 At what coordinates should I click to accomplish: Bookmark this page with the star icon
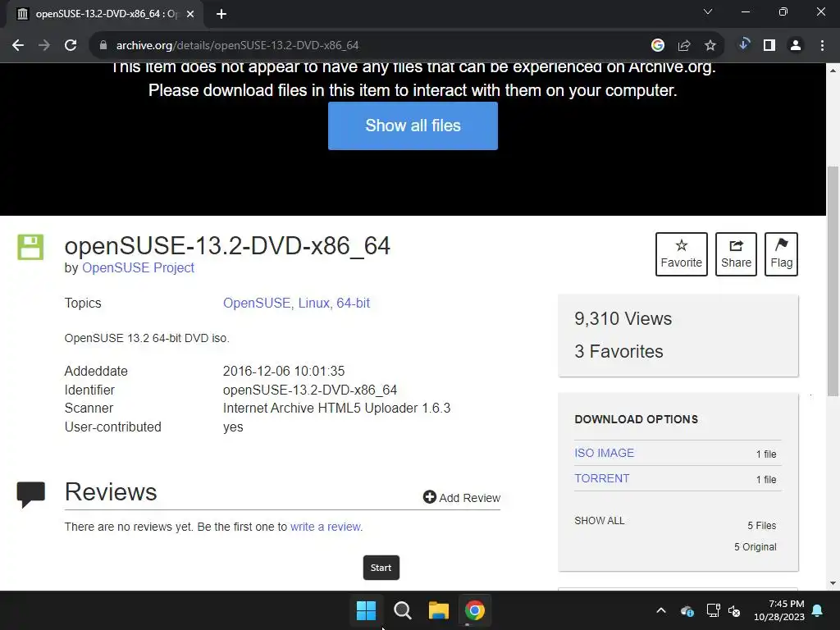(x=710, y=46)
